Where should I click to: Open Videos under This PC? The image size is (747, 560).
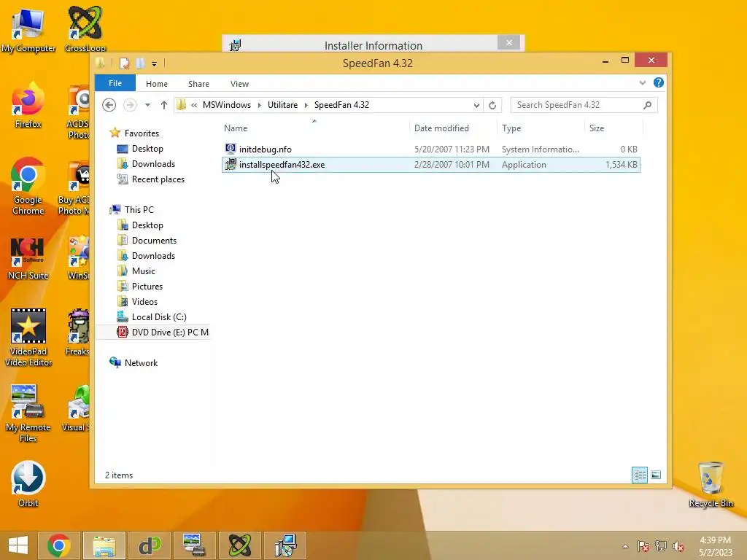point(144,301)
